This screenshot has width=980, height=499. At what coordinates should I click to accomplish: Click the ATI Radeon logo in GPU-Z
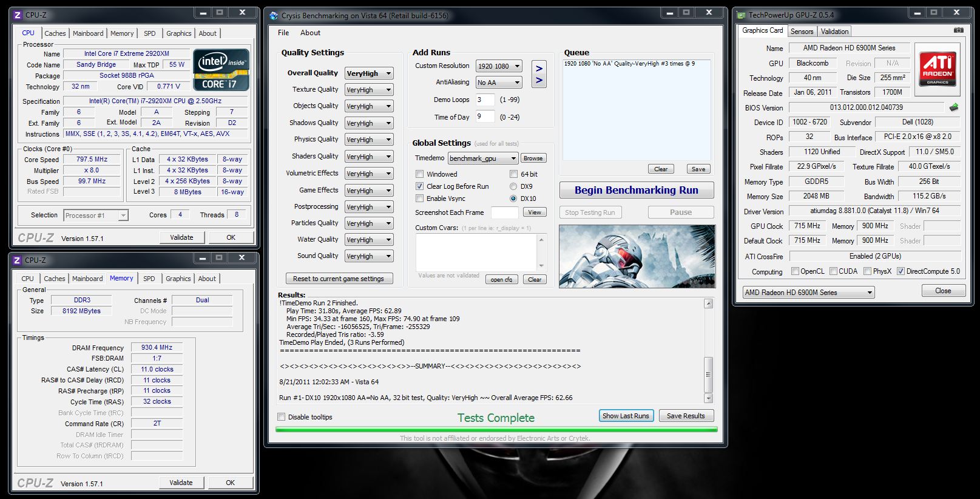937,69
